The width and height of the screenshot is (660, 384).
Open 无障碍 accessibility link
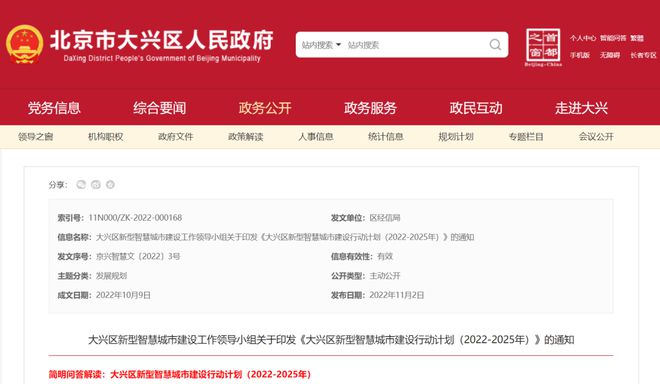[x=610, y=55]
